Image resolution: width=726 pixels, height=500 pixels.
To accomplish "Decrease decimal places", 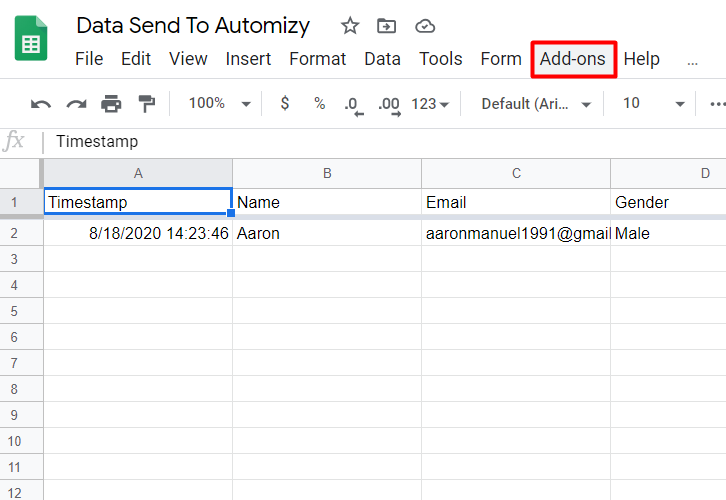I will pyautogui.click(x=354, y=105).
